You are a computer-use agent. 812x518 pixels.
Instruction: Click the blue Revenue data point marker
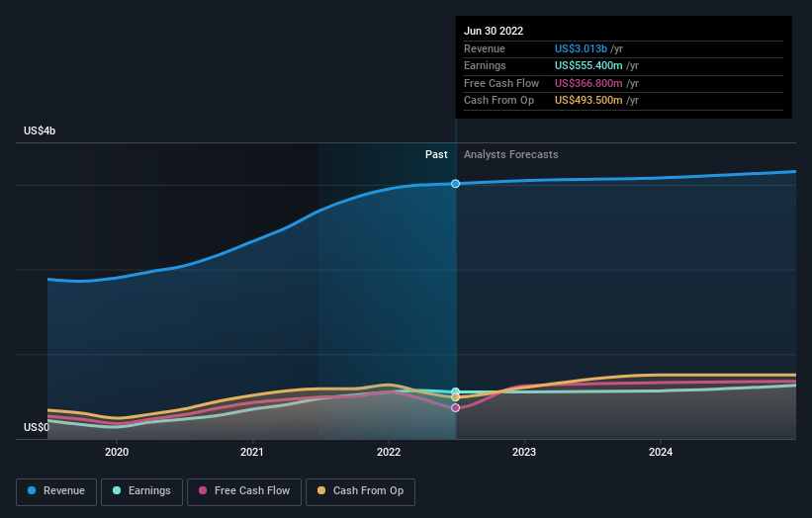point(455,184)
